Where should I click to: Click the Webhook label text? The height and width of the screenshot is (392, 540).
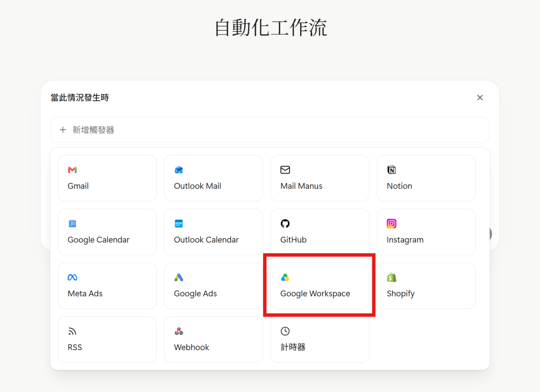(x=191, y=347)
